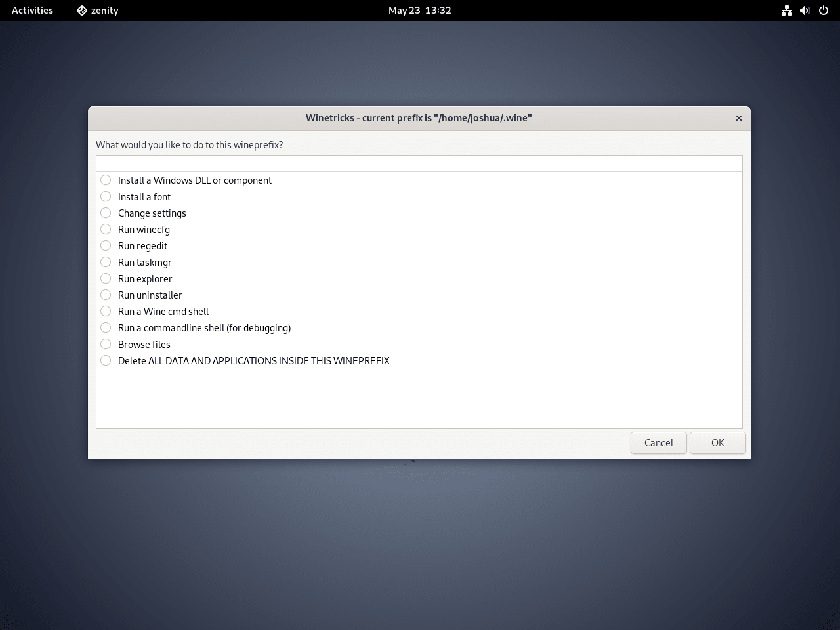Click the 'Browse files' row text
Image resolution: width=840 pixels, height=630 pixels.
(144, 345)
